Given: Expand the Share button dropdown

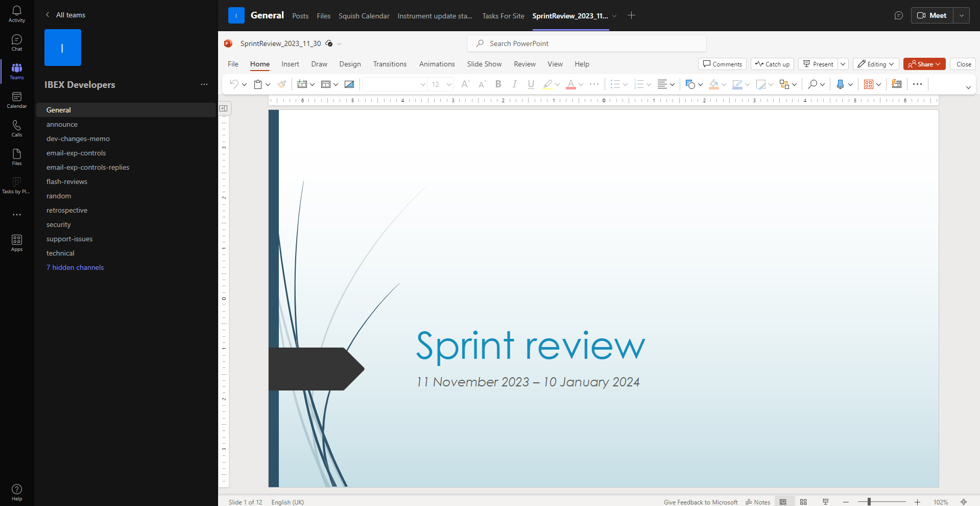Looking at the screenshot, I should pos(938,64).
